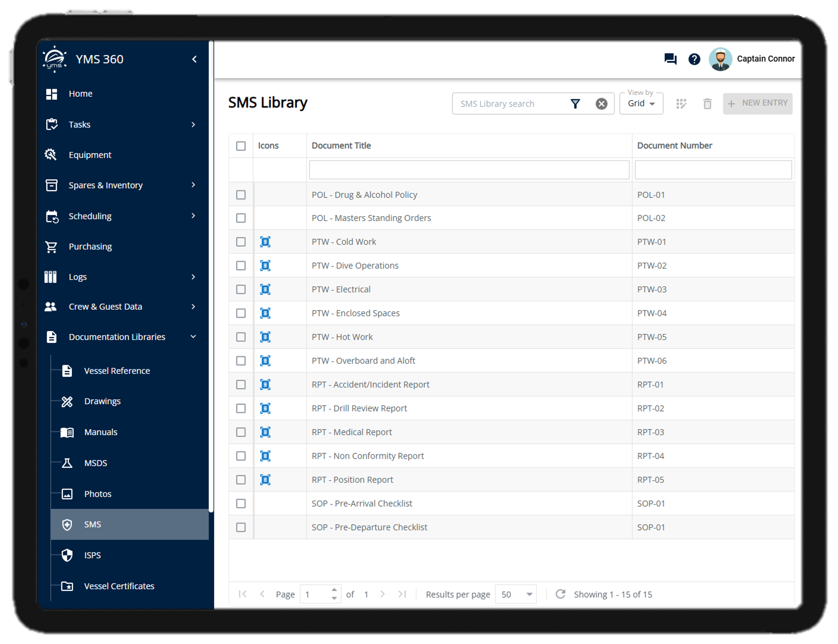Click the form icon for PTW - Cold Work

click(x=265, y=242)
